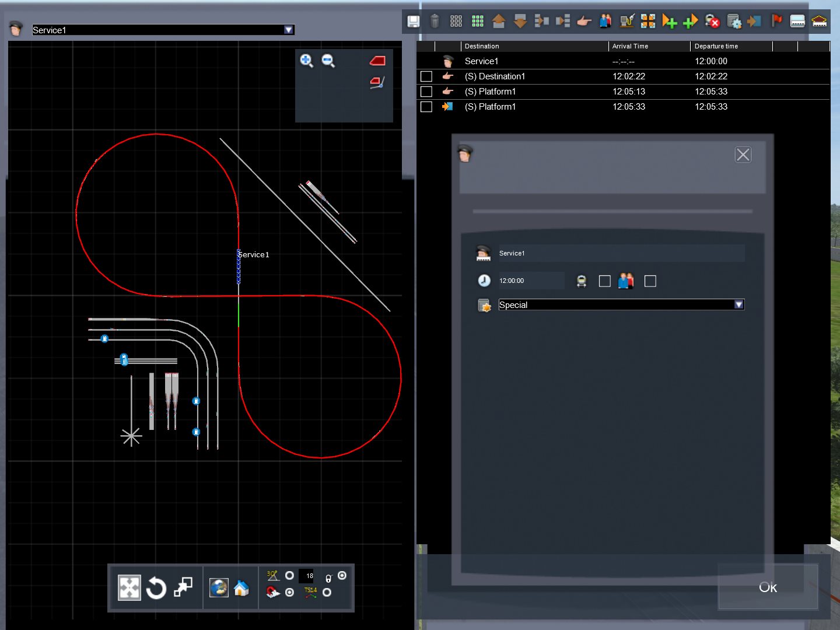Open the Service1 selector dropdown arrow
This screenshot has width=840, height=630.
pos(288,30)
